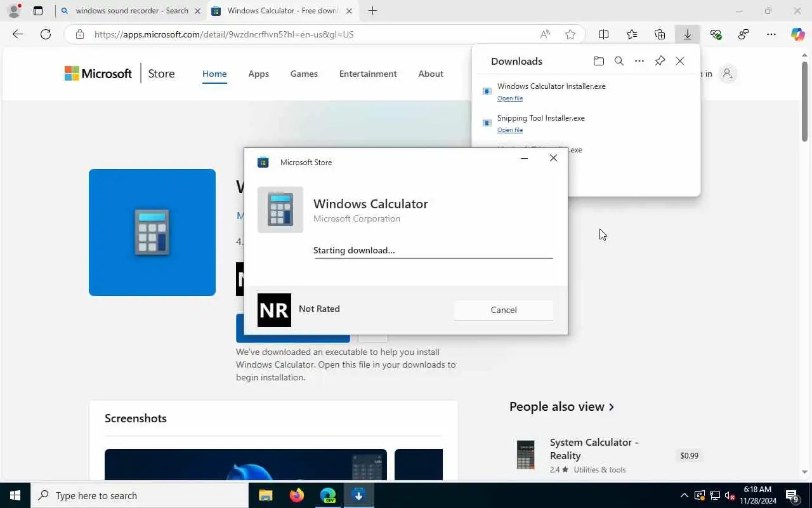
Task: Open a new browser tab
Action: (x=372, y=11)
